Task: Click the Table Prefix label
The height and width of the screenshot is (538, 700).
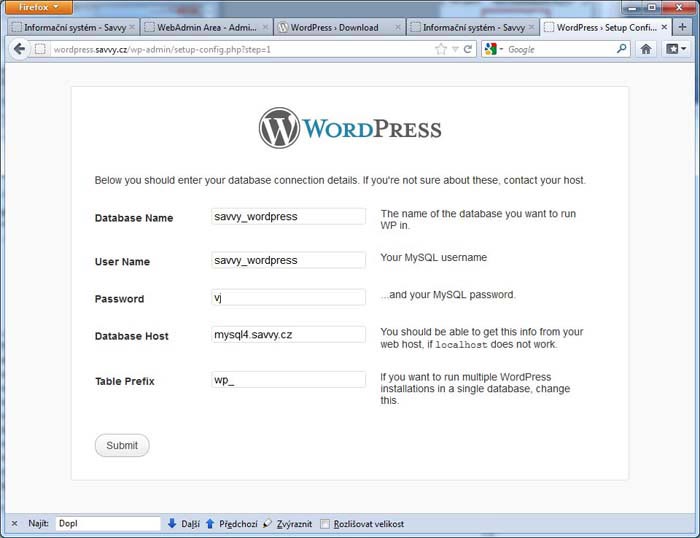Action: pos(125,381)
